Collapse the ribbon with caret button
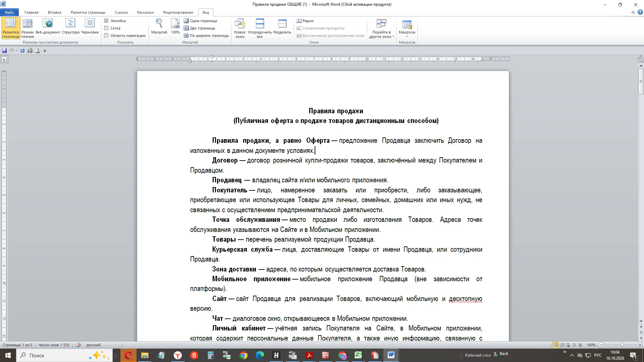 tap(633, 12)
